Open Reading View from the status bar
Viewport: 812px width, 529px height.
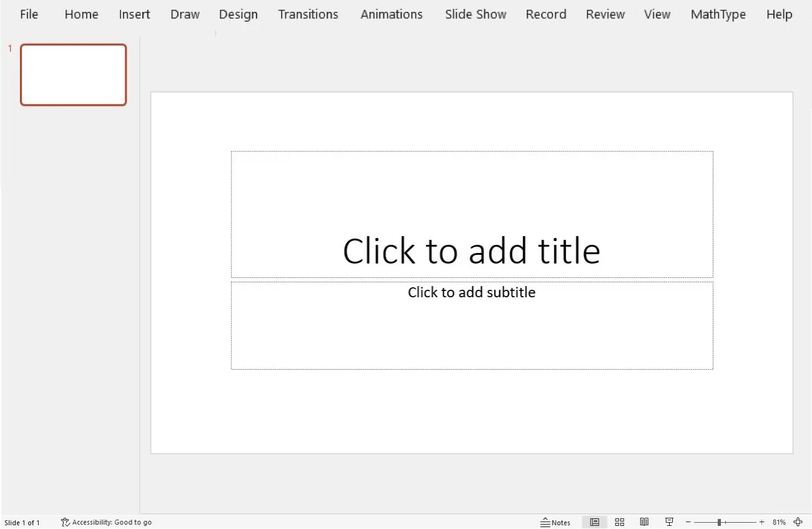pyautogui.click(x=645, y=522)
